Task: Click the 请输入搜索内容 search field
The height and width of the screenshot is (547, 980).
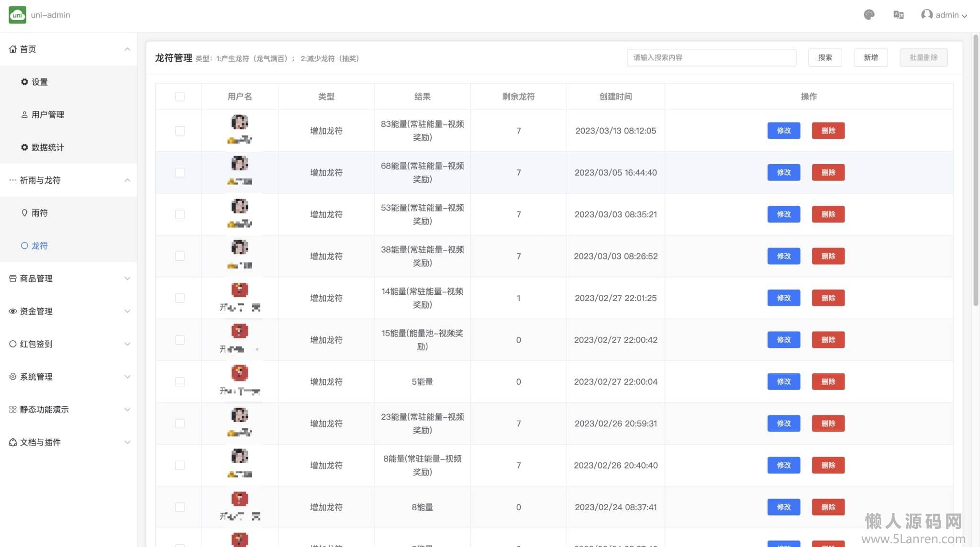Action: [711, 57]
